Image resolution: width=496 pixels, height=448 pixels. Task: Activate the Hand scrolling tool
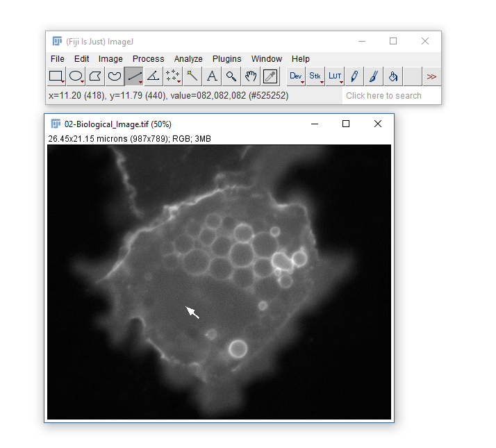(x=251, y=76)
